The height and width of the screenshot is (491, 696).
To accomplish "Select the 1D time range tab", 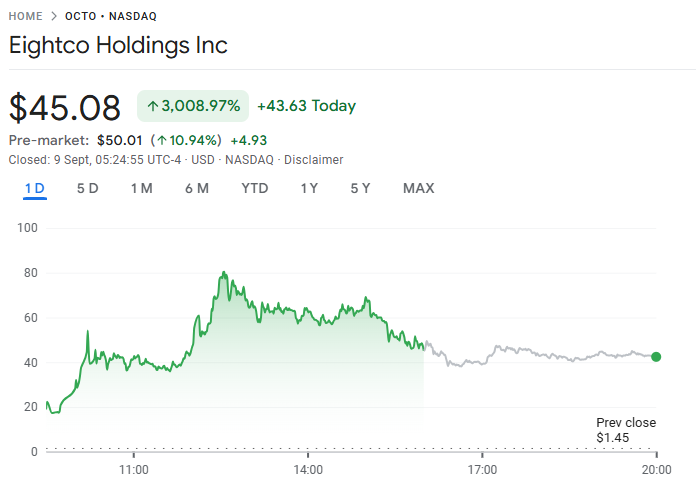I will [x=35, y=188].
